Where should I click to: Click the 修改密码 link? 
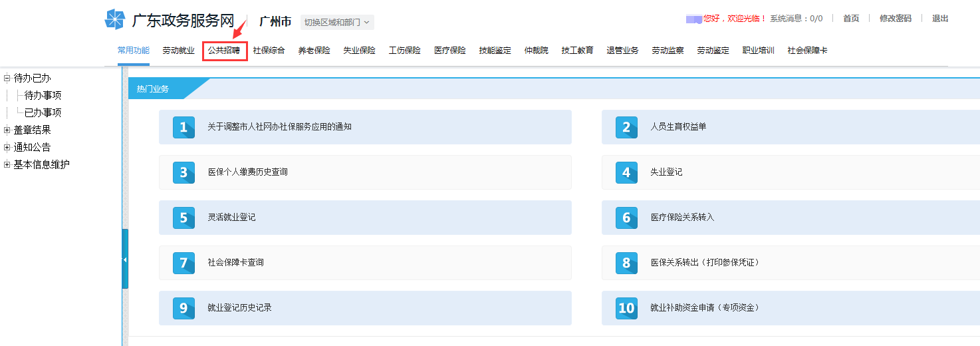pos(895,19)
